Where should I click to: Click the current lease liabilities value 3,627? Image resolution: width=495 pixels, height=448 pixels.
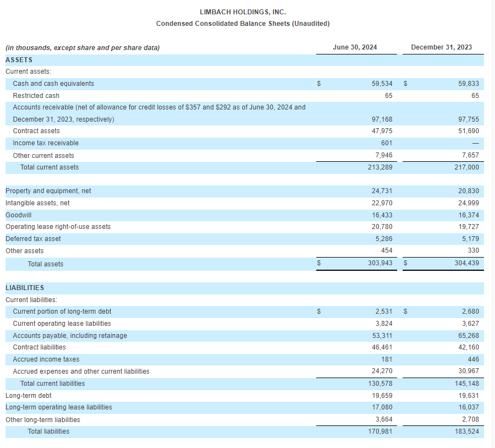pos(470,324)
